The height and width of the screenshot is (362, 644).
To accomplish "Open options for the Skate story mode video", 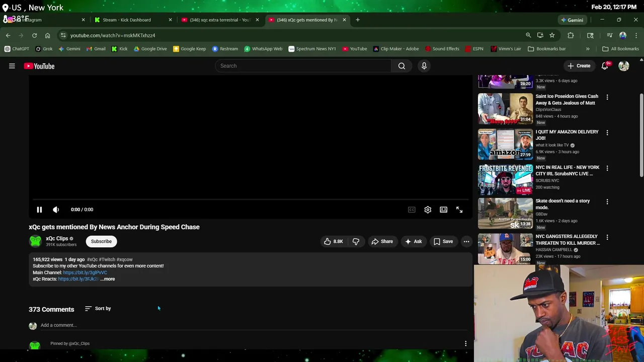I will point(607,201).
